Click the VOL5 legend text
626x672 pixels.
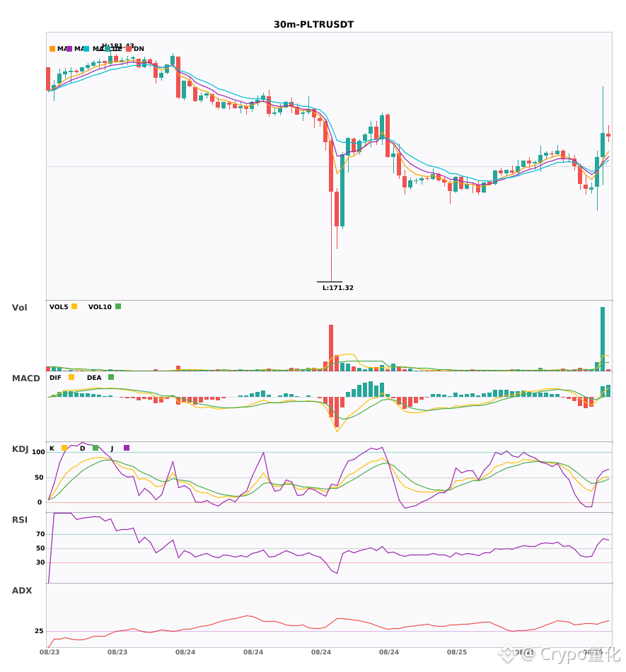point(59,307)
